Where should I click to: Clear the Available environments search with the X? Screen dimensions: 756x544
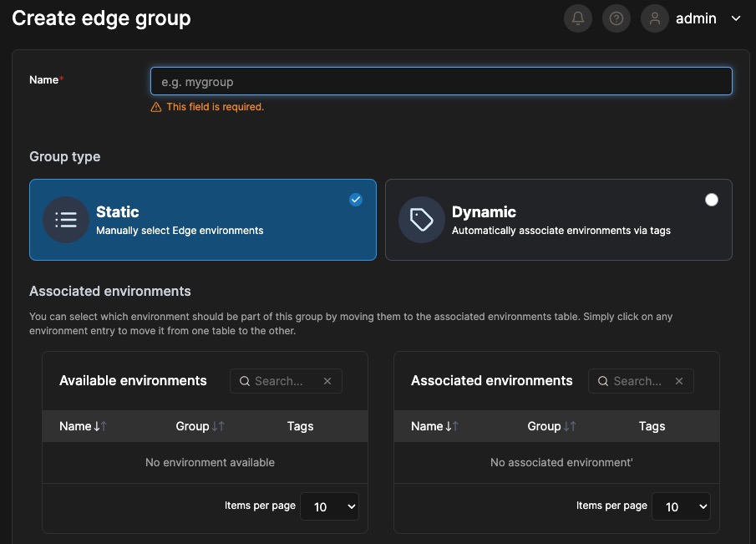click(327, 380)
